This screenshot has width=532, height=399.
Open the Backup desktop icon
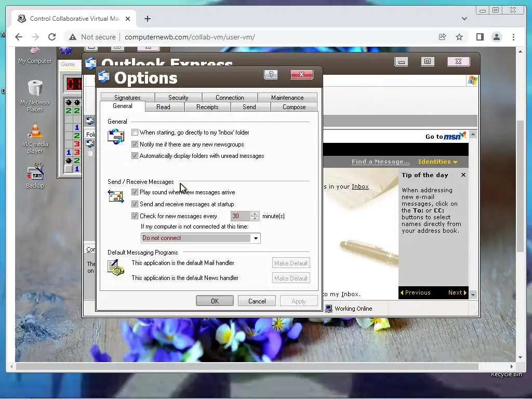[x=35, y=177]
